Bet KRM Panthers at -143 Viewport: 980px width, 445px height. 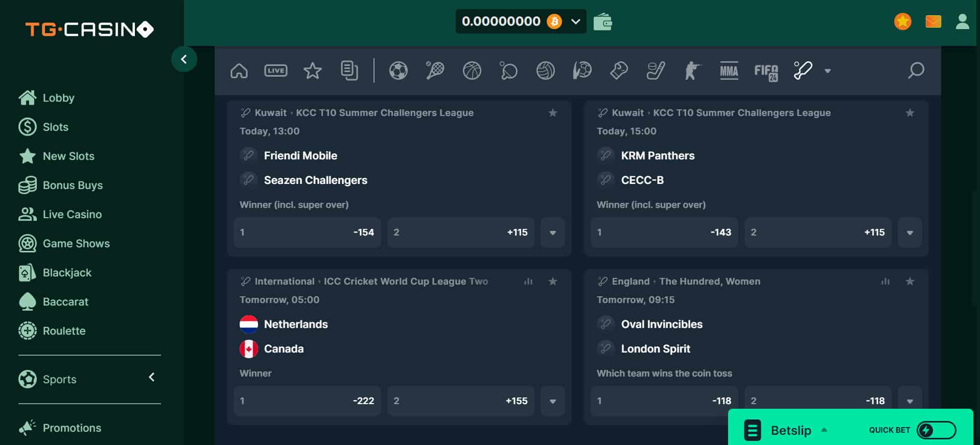pos(664,232)
